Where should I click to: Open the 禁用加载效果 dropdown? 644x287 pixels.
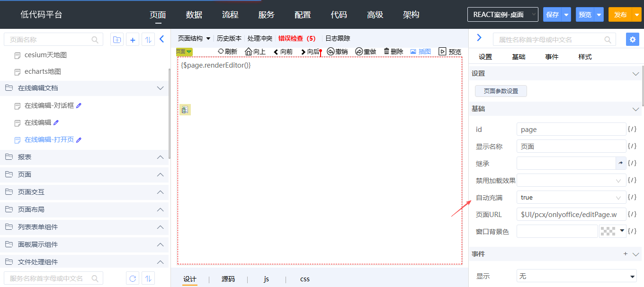571,180
